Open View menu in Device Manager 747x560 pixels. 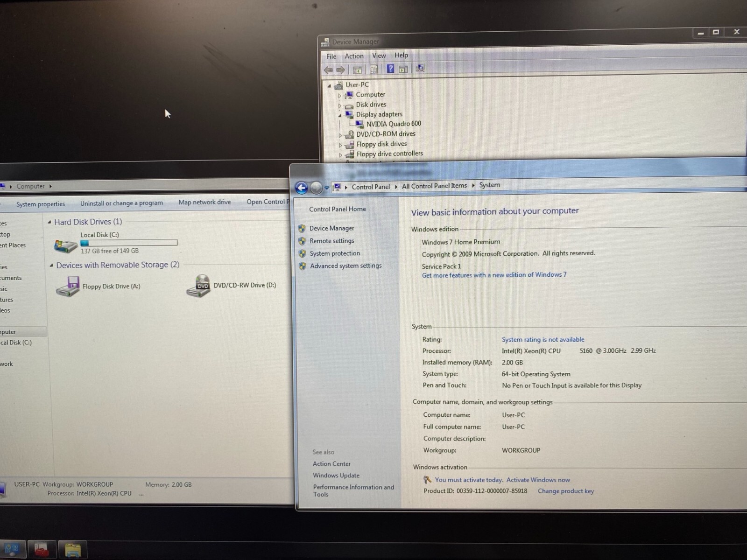(x=379, y=56)
